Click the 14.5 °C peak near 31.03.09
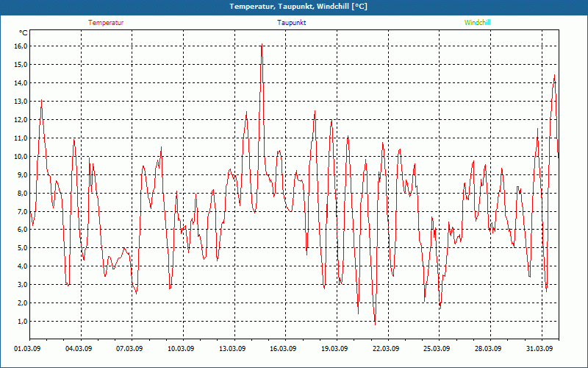 (554, 75)
